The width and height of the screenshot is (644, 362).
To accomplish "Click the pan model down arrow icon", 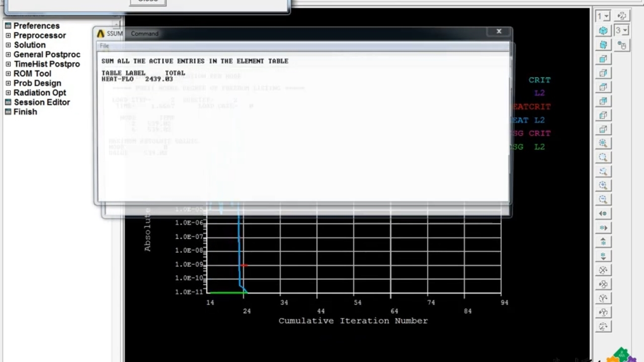I will 603,256.
